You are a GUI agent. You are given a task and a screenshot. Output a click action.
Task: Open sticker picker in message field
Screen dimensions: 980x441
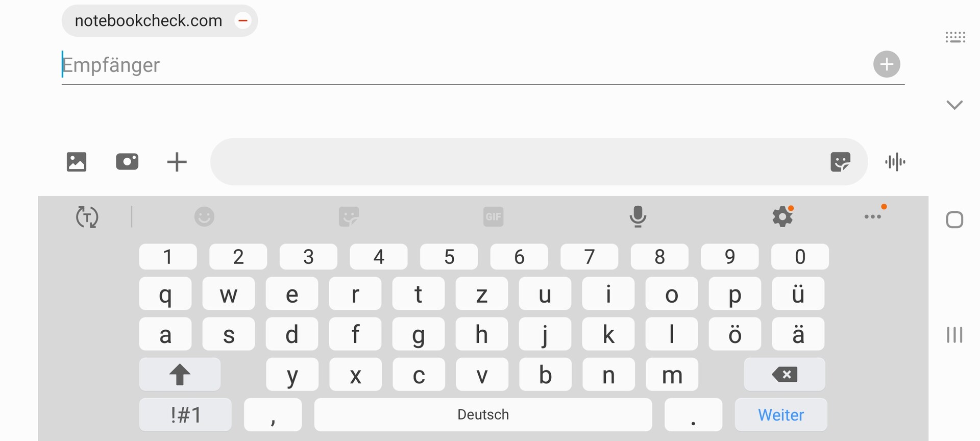pos(840,162)
